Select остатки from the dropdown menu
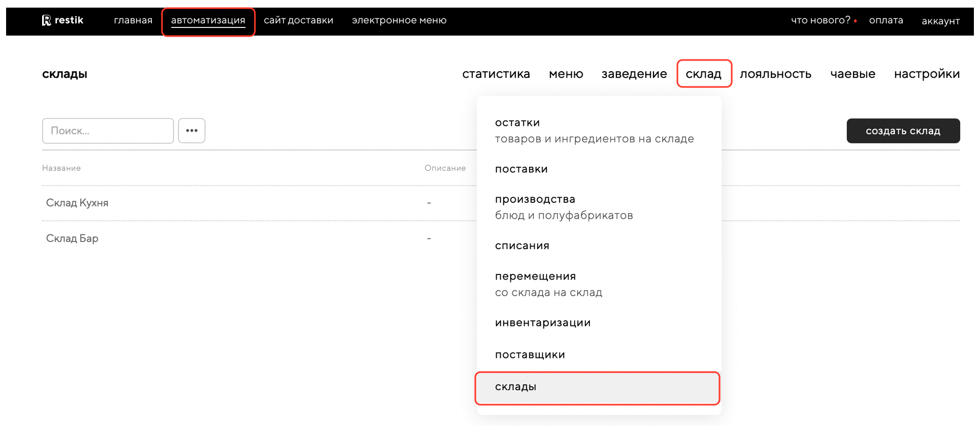 point(517,123)
